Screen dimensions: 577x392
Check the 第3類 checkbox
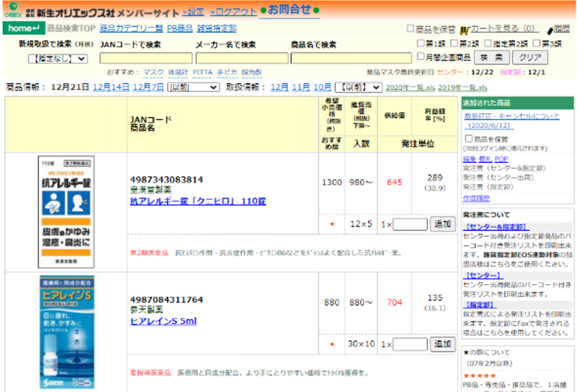coord(537,43)
